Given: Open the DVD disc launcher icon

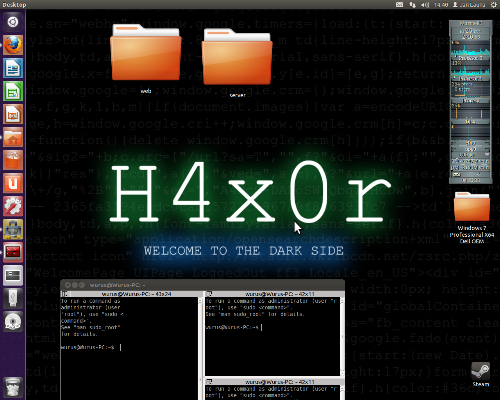Looking at the screenshot, I should 13,321.
